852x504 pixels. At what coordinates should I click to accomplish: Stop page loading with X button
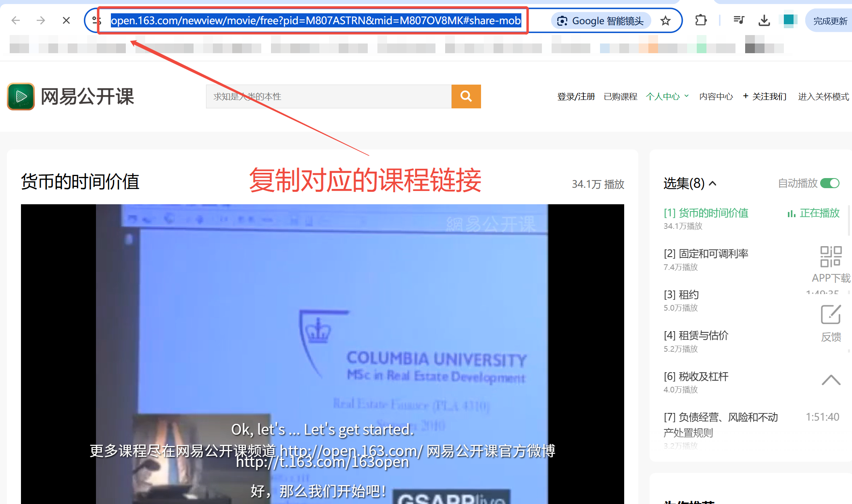tap(66, 20)
